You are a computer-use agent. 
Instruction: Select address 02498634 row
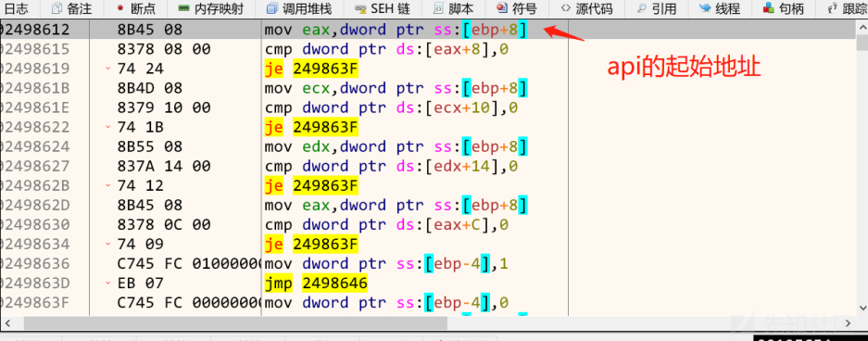point(35,244)
